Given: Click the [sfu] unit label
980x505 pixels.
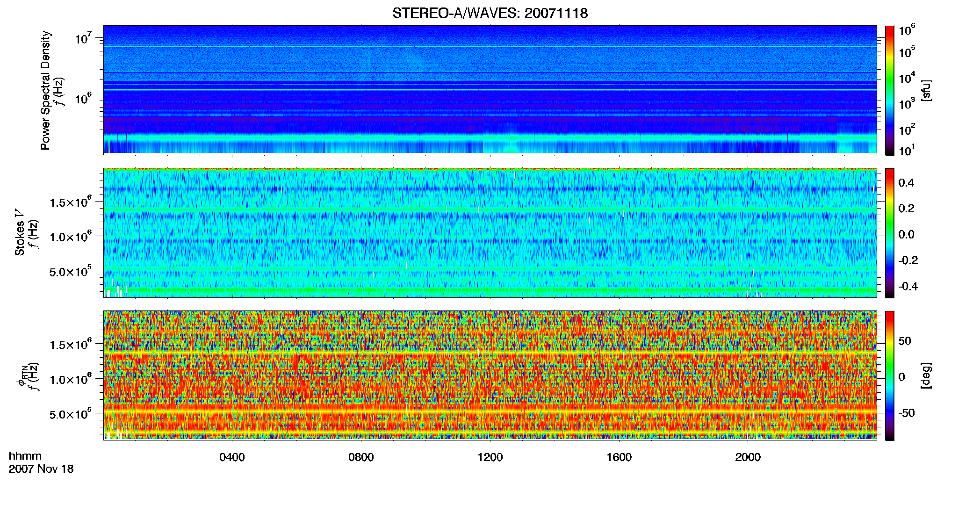Looking at the screenshot, I should [926, 90].
